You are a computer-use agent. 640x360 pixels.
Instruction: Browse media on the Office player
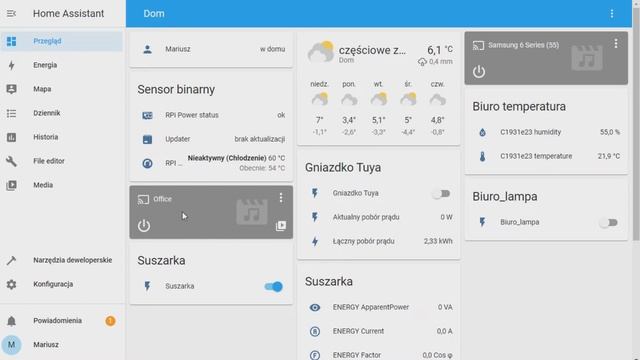tap(281, 226)
